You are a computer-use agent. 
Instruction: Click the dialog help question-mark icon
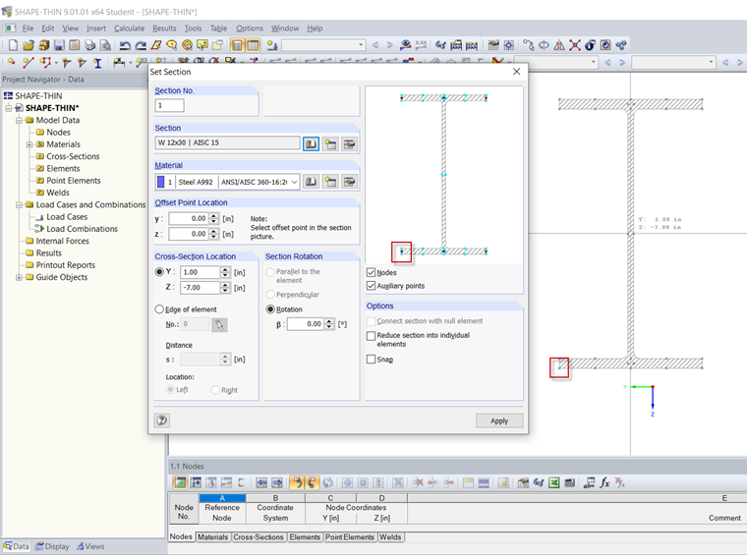click(x=162, y=420)
